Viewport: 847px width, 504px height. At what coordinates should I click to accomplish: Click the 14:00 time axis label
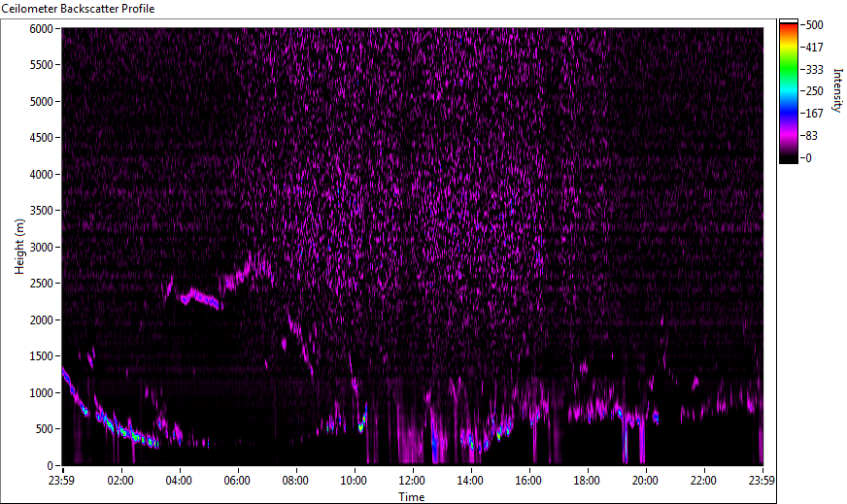[470, 481]
